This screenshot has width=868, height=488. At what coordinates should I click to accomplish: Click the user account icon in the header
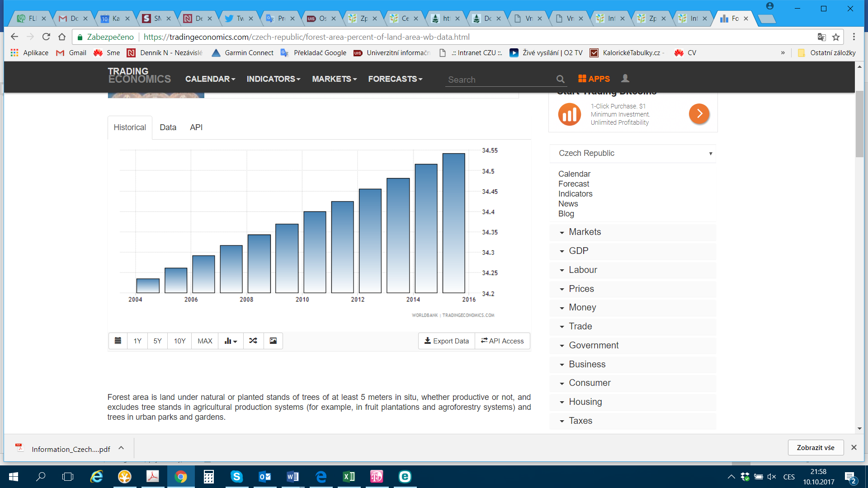pyautogui.click(x=625, y=79)
